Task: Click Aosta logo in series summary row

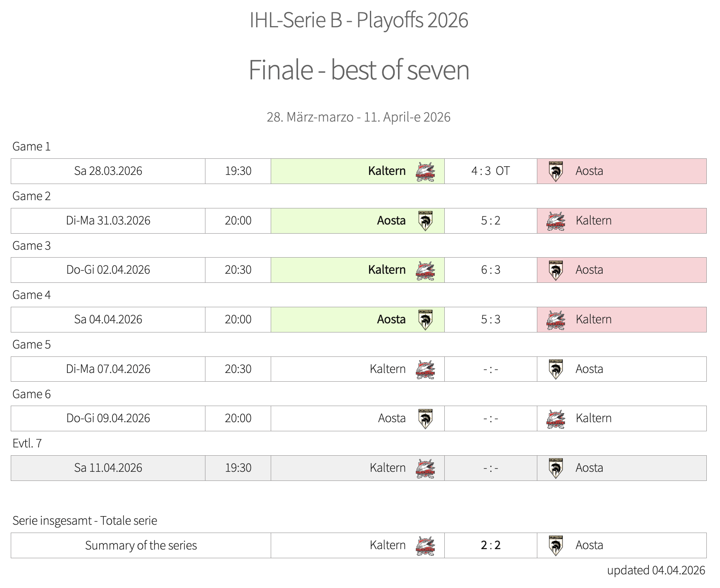Action: (555, 545)
